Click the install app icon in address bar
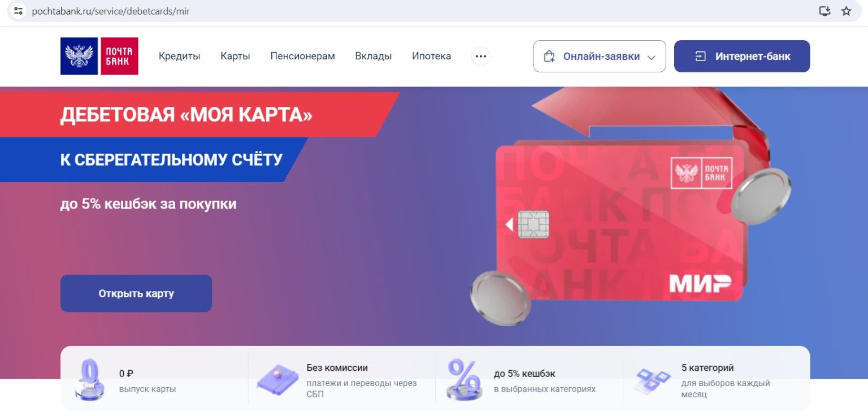The image size is (868, 416). [824, 11]
